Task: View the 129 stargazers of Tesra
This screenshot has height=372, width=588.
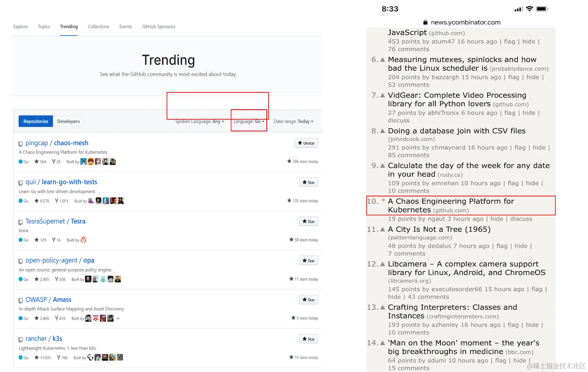Action: (40, 240)
